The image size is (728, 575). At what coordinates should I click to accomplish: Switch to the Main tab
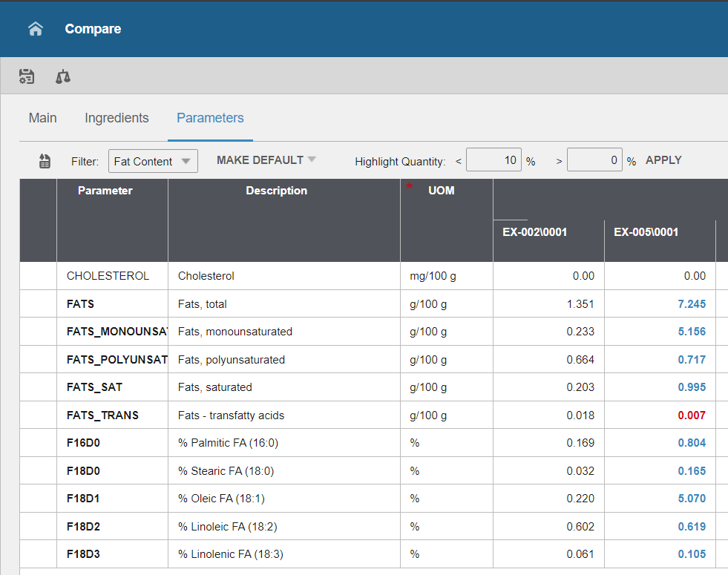click(42, 118)
